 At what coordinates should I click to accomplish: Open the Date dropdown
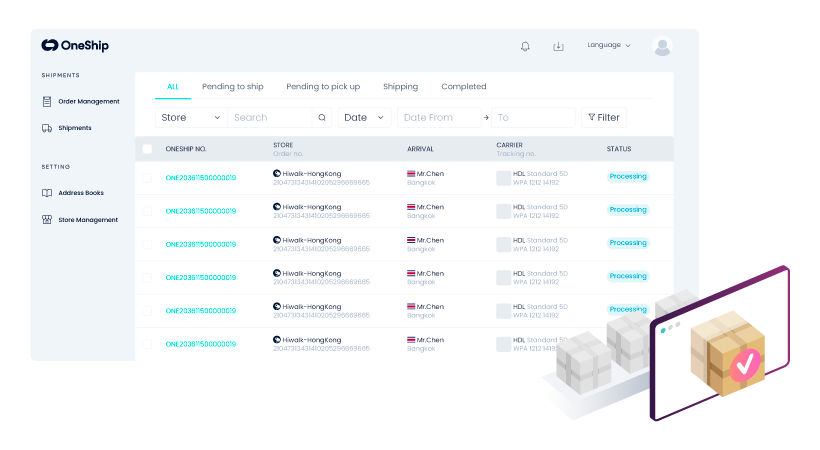point(364,118)
